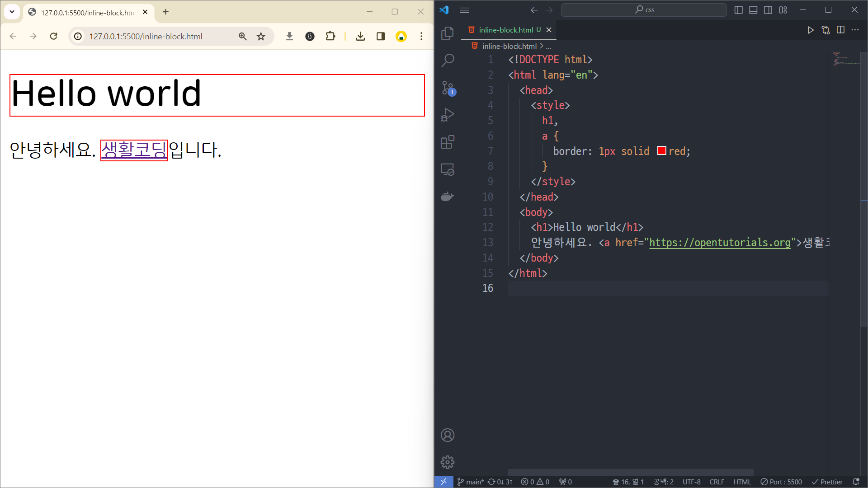Screen dimensions: 868x488
Task: Open the Run and Debug view
Action: click(447, 115)
